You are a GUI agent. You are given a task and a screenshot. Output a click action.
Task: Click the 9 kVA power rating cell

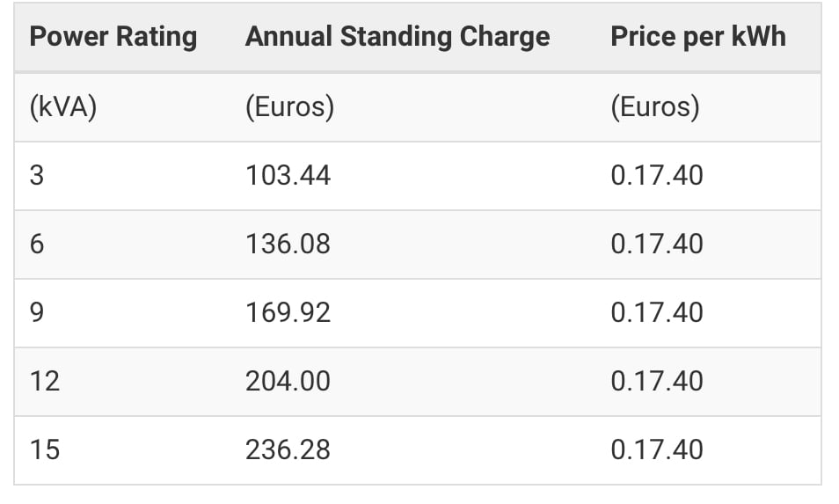[36, 313]
